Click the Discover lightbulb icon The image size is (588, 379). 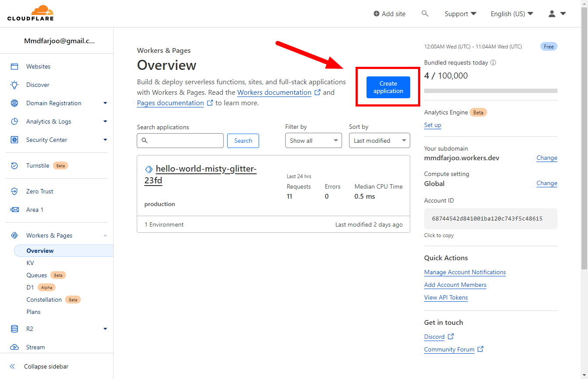tap(14, 85)
